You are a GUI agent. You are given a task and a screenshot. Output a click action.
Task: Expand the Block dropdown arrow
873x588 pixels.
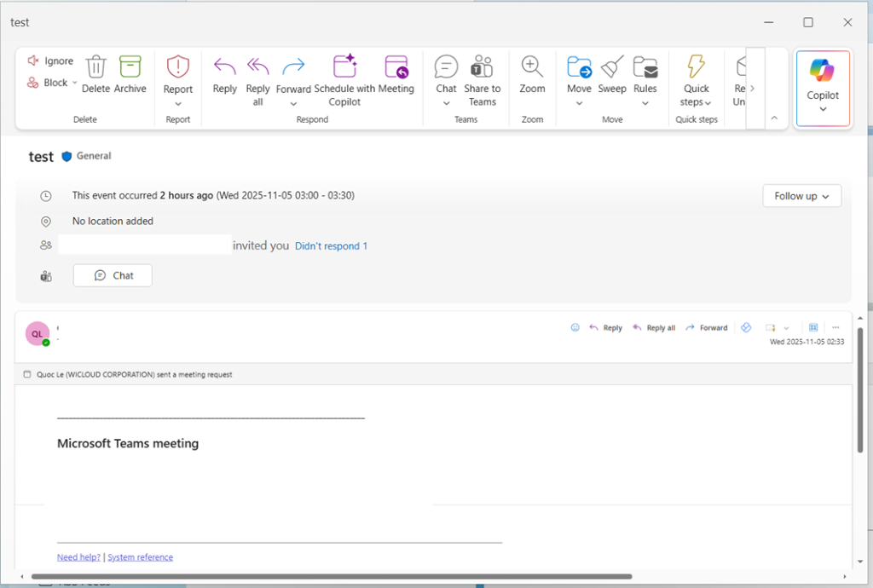(75, 83)
